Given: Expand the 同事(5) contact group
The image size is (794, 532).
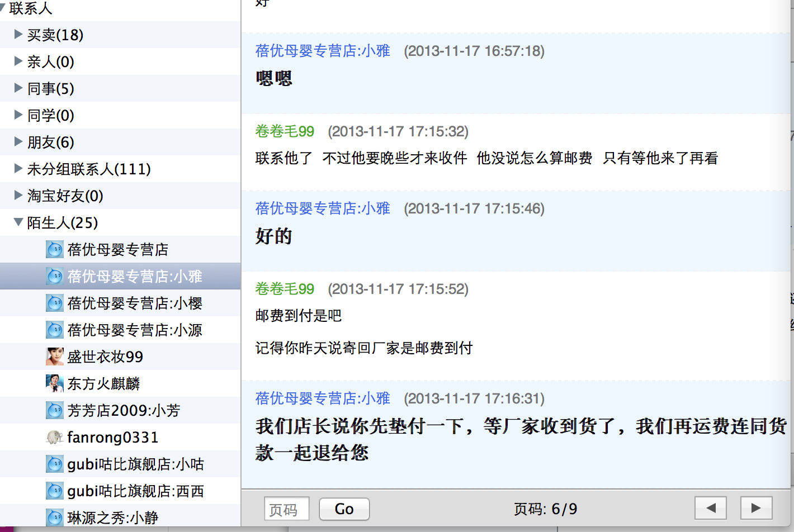Looking at the screenshot, I should (18, 88).
